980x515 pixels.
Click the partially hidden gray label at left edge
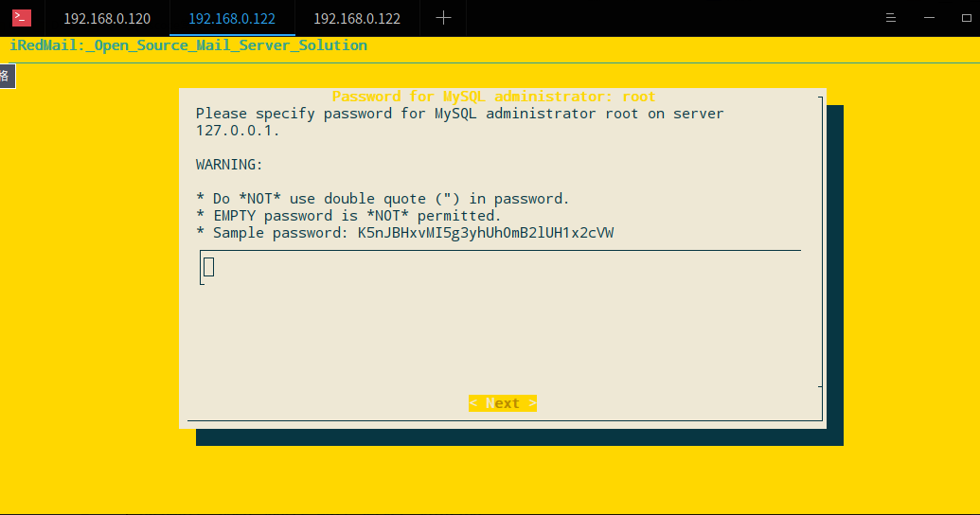7,77
